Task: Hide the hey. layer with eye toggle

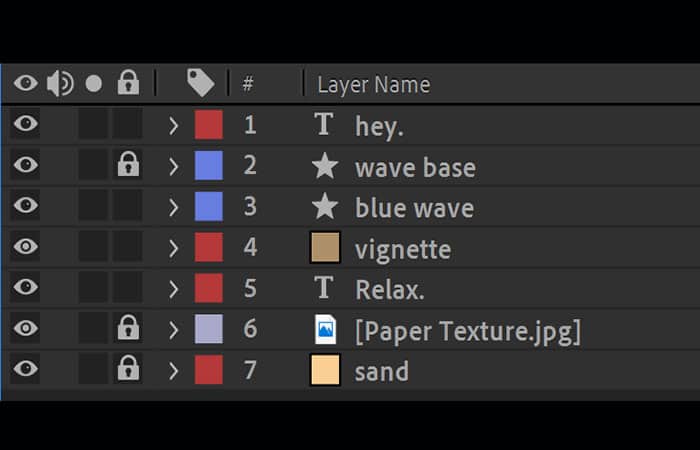Action: [25, 123]
